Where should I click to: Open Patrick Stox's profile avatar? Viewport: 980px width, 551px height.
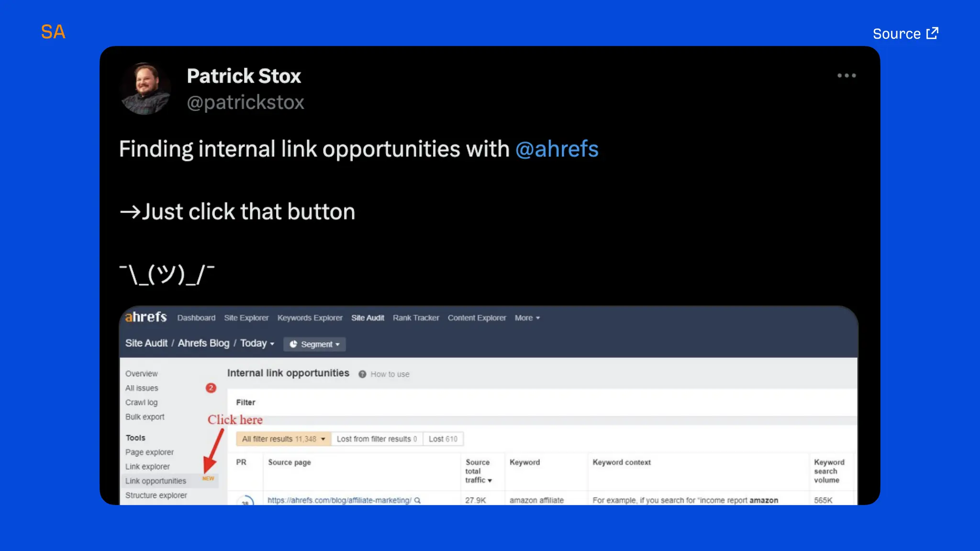(x=145, y=88)
